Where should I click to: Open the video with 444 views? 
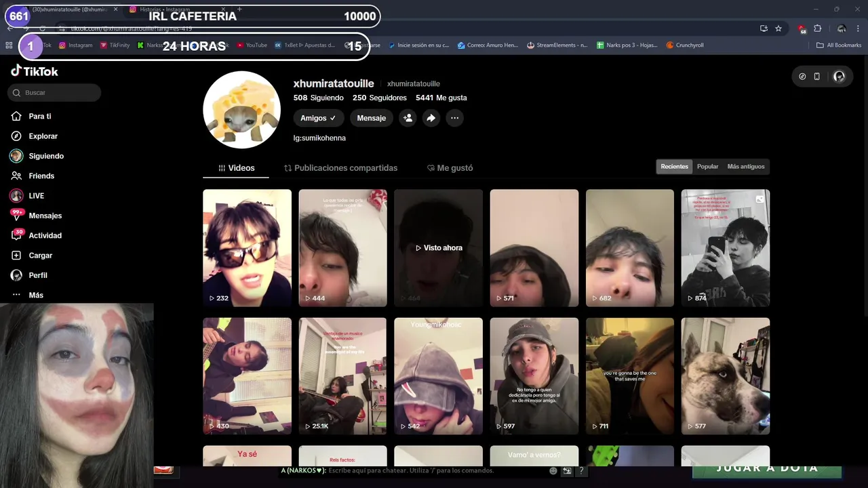click(x=343, y=248)
